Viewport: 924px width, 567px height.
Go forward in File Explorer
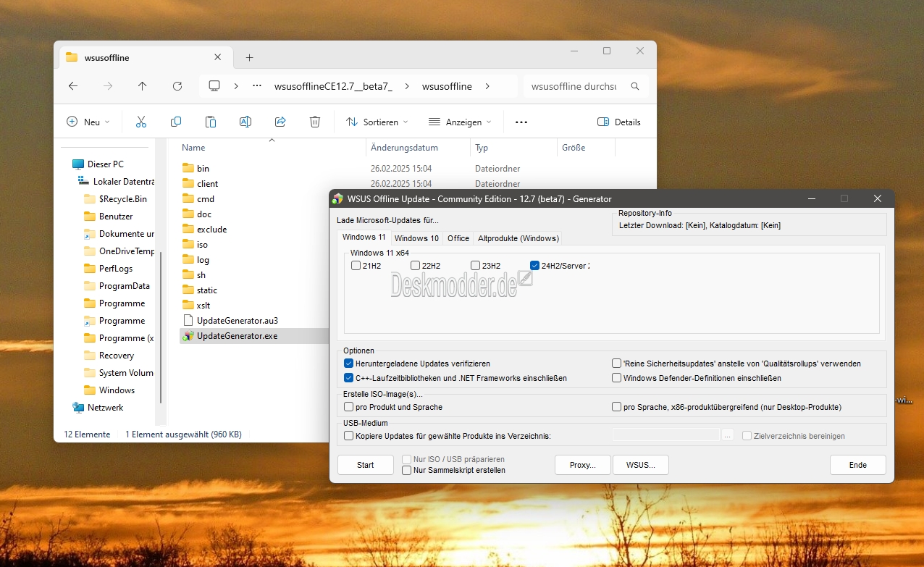click(108, 86)
